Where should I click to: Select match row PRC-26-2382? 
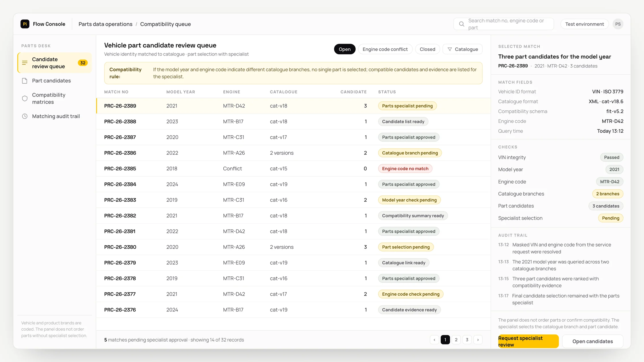(293, 216)
